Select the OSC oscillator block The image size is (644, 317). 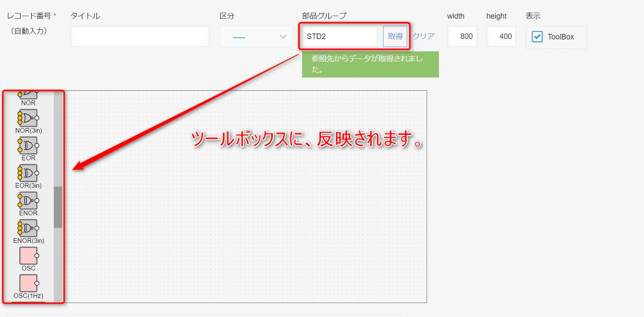28,256
